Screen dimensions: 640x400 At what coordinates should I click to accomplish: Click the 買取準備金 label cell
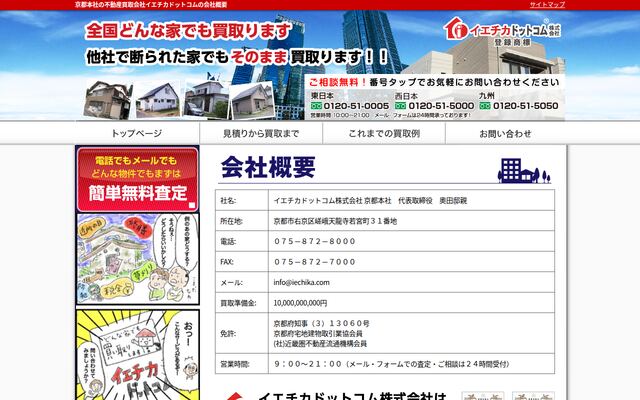tap(242, 303)
